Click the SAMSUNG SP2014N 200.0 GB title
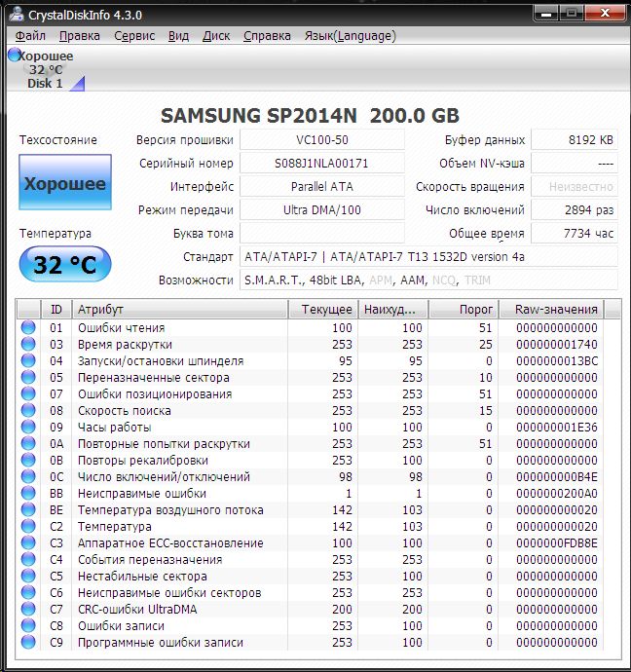 311,116
